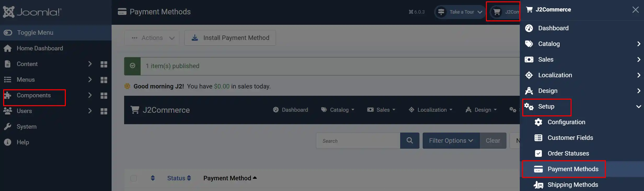Click the Clear filter button

coord(493,141)
